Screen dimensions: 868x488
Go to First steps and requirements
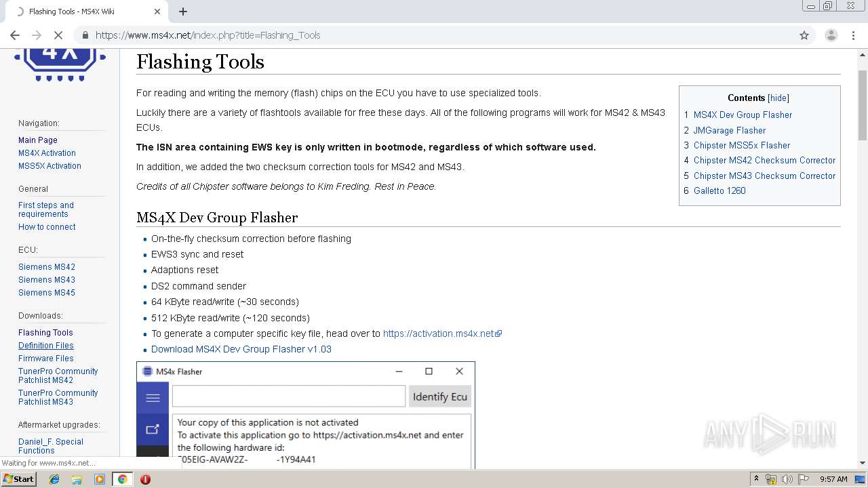pyautogui.click(x=46, y=209)
